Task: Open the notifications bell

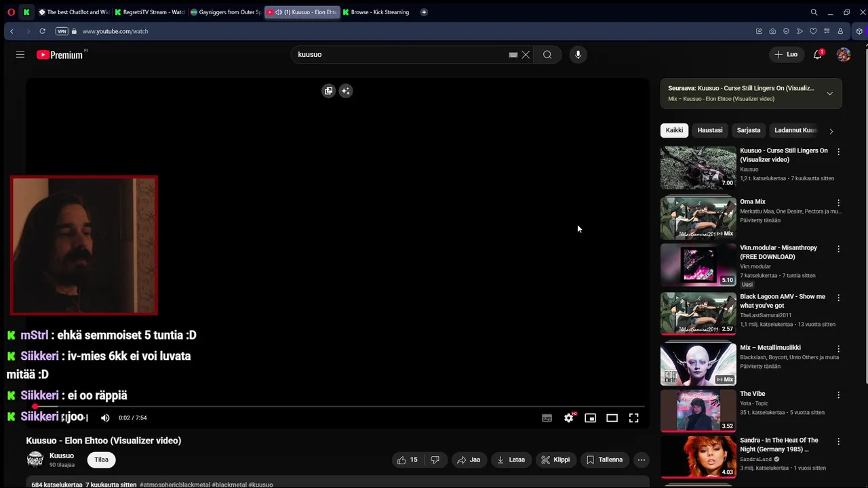Action: [818, 55]
